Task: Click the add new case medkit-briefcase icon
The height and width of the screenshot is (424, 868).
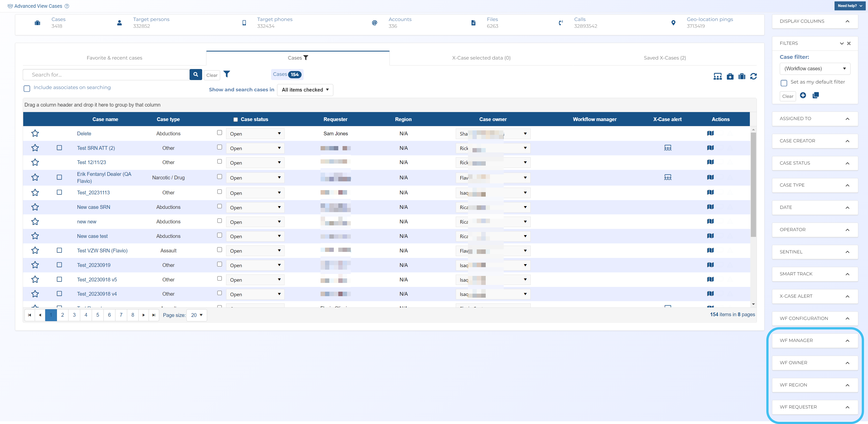Action: pyautogui.click(x=730, y=77)
